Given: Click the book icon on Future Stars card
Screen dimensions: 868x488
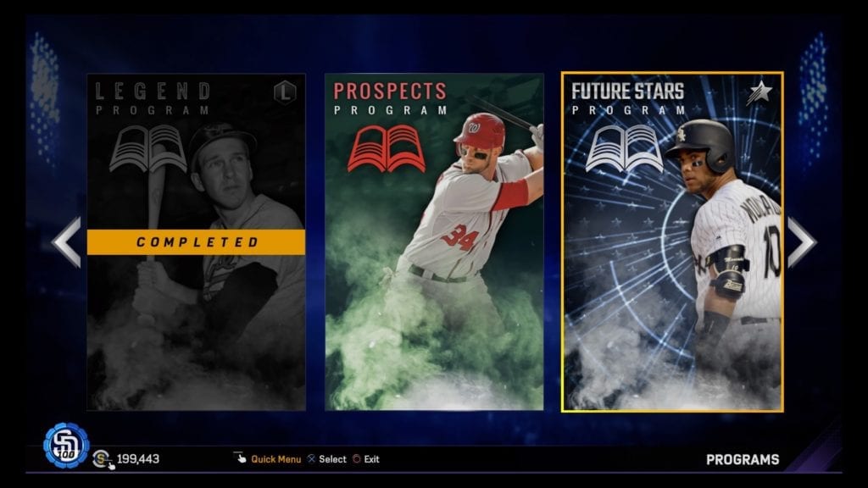Looking at the screenshot, I should tap(625, 148).
